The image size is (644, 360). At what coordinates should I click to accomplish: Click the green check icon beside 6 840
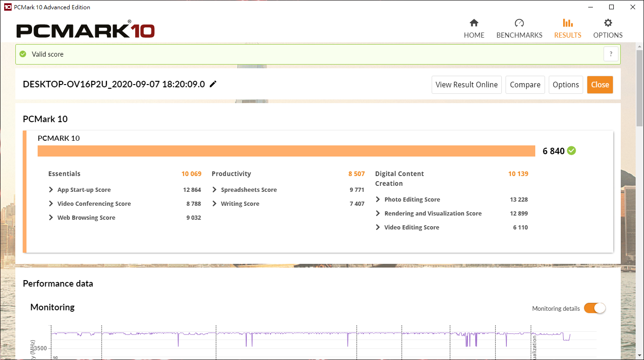click(x=572, y=151)
